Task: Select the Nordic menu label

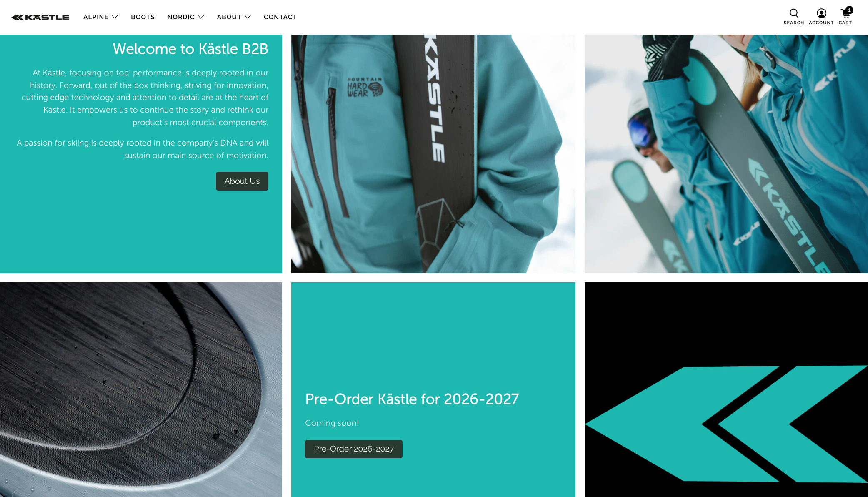Action: (x=181, y=17)
